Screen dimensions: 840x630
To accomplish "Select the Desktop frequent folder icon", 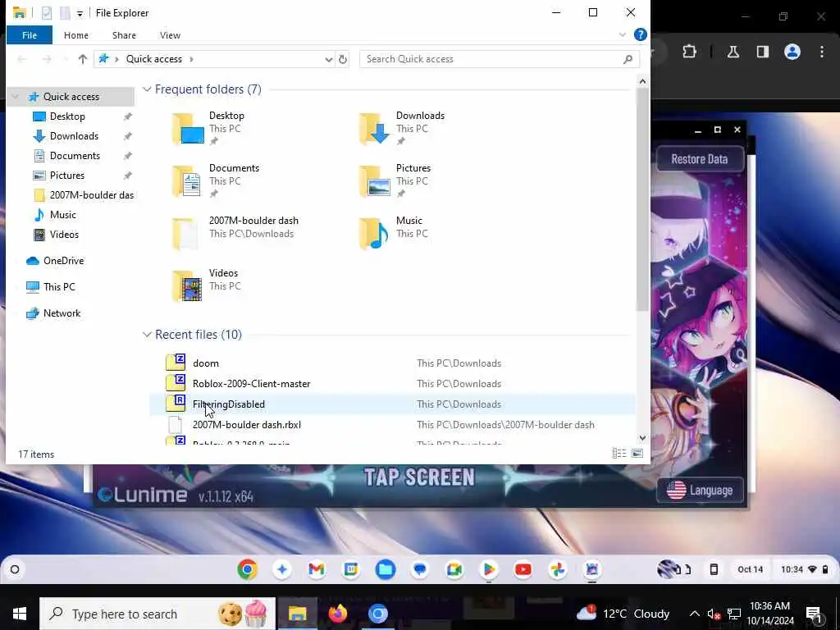I will (x=188, y=129).
